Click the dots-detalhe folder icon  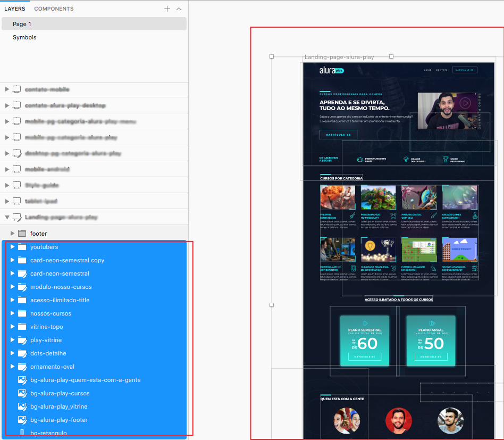22,353
